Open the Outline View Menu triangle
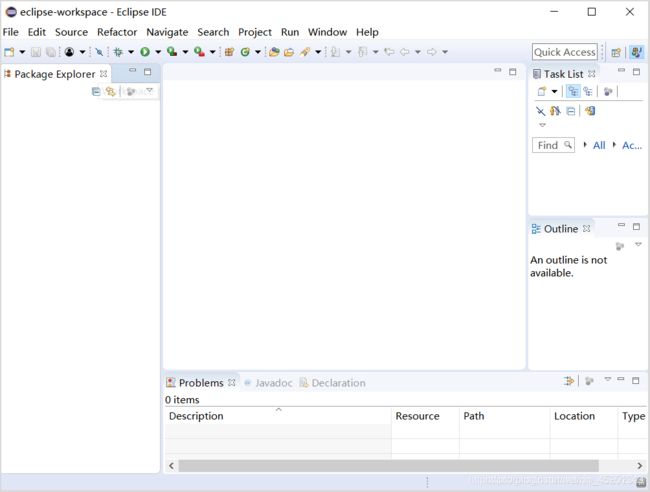 pyautogui.click(x=638, y=245)
